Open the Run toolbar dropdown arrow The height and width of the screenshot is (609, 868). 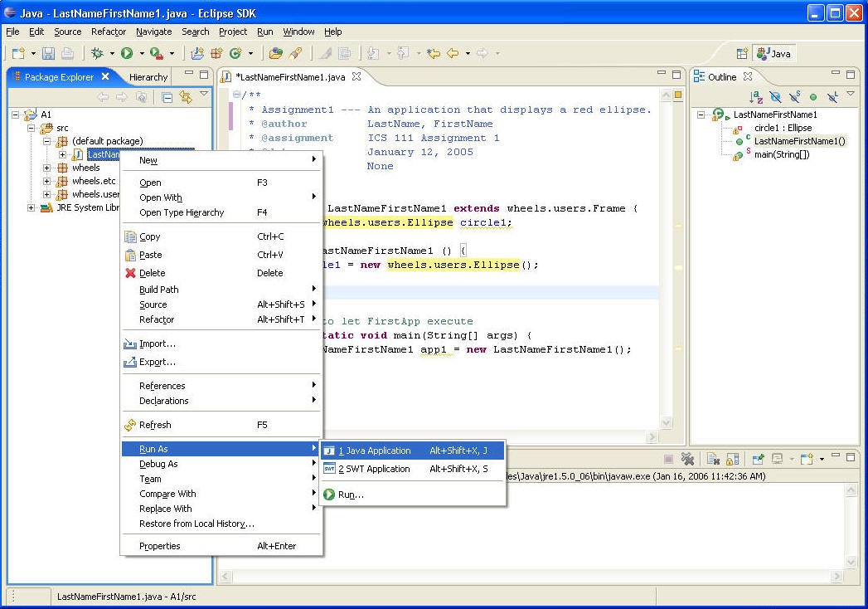(142, 53)
